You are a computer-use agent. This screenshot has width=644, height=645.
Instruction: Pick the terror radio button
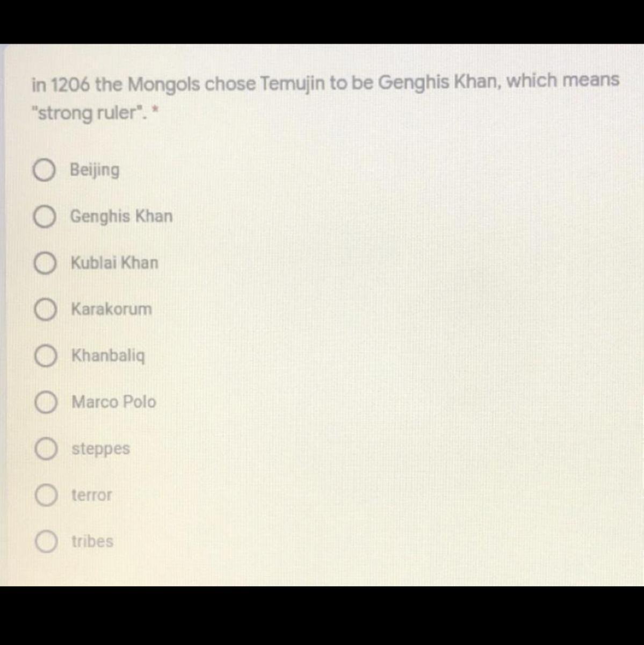point(46,495)
